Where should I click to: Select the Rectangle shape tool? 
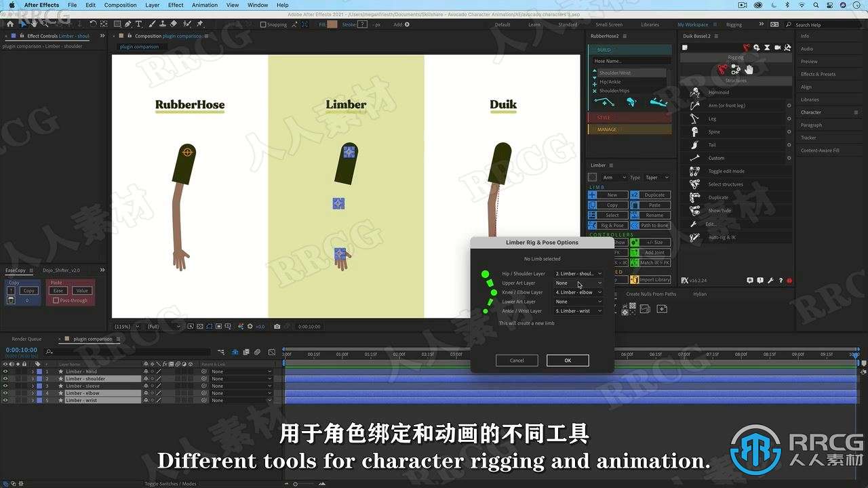(x=117, y=24)
